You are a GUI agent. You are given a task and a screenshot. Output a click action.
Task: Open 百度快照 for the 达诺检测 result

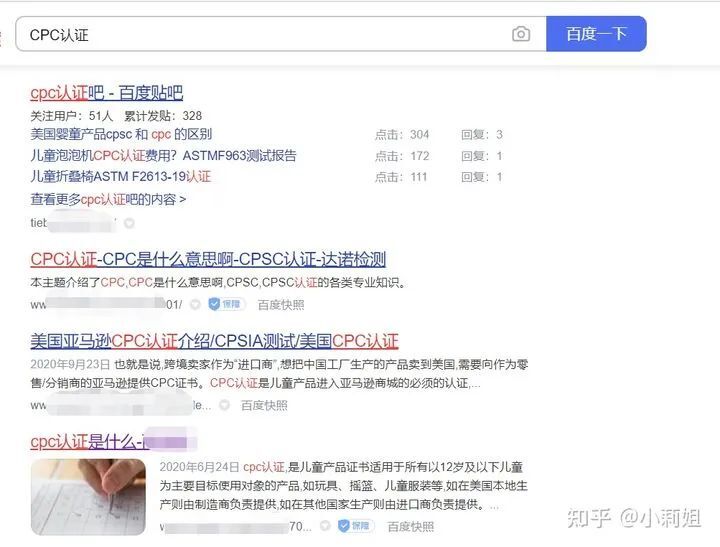tap(281, 305)
